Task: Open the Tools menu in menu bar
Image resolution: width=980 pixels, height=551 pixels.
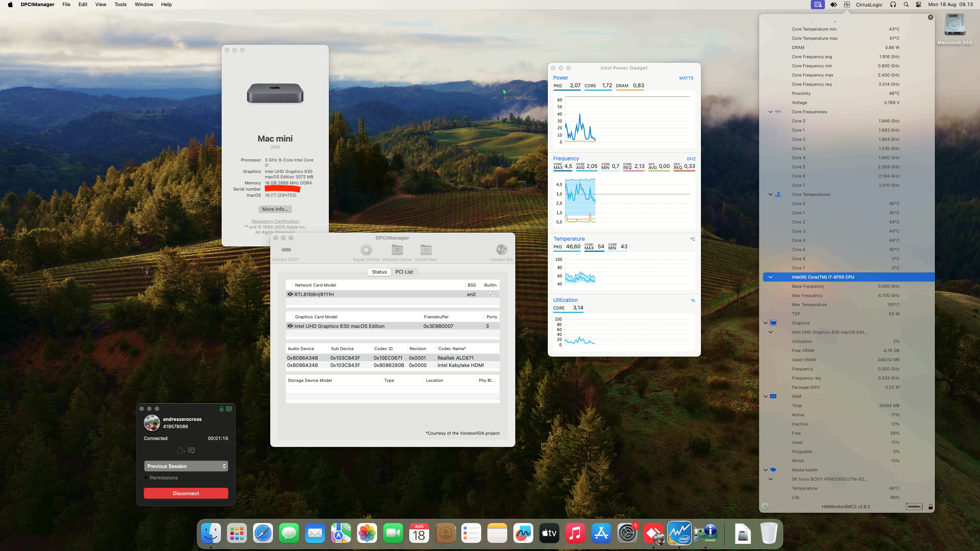Action: [x=120, y=5]
